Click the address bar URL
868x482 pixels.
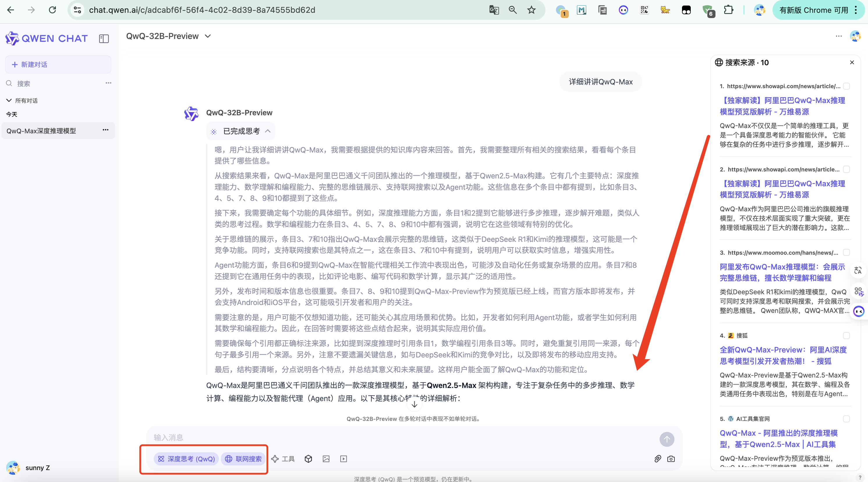tap(202, 10)
